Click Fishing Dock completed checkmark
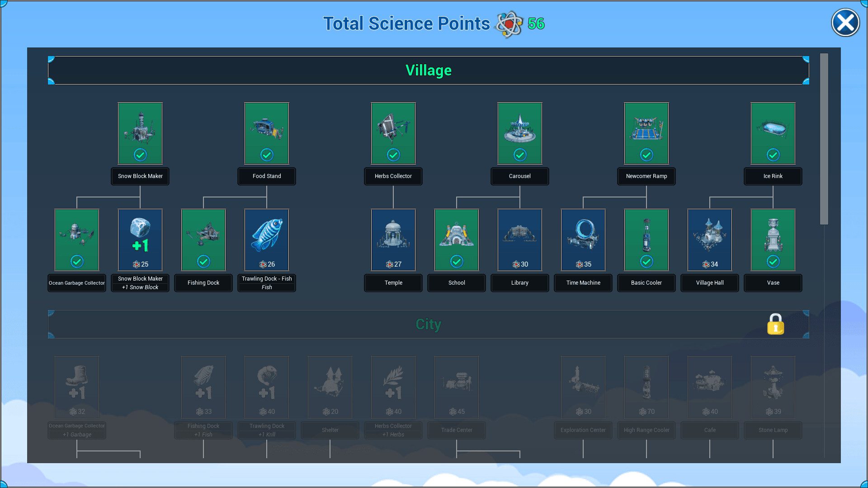868x488 pixels. (x=203, y=261)
